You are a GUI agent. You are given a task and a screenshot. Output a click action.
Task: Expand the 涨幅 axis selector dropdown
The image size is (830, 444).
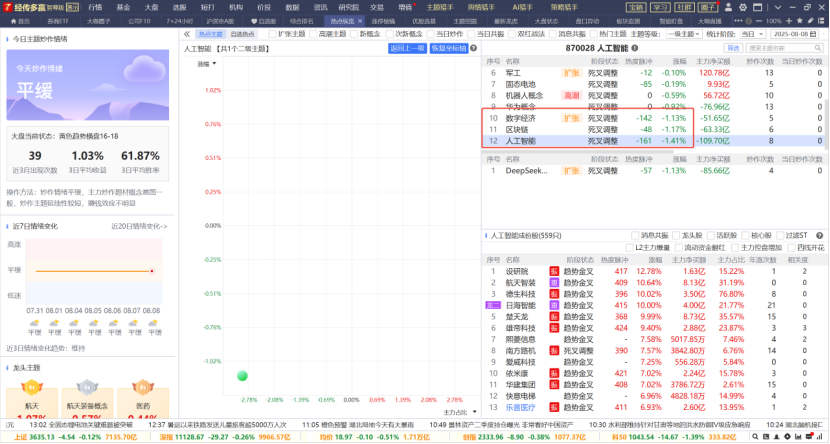(206, 63)
